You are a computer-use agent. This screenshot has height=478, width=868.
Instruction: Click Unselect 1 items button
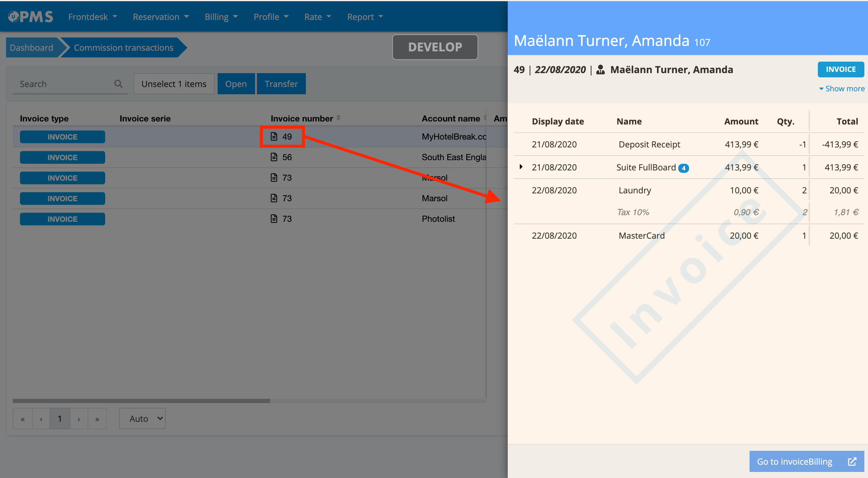[x=174, y=83]
